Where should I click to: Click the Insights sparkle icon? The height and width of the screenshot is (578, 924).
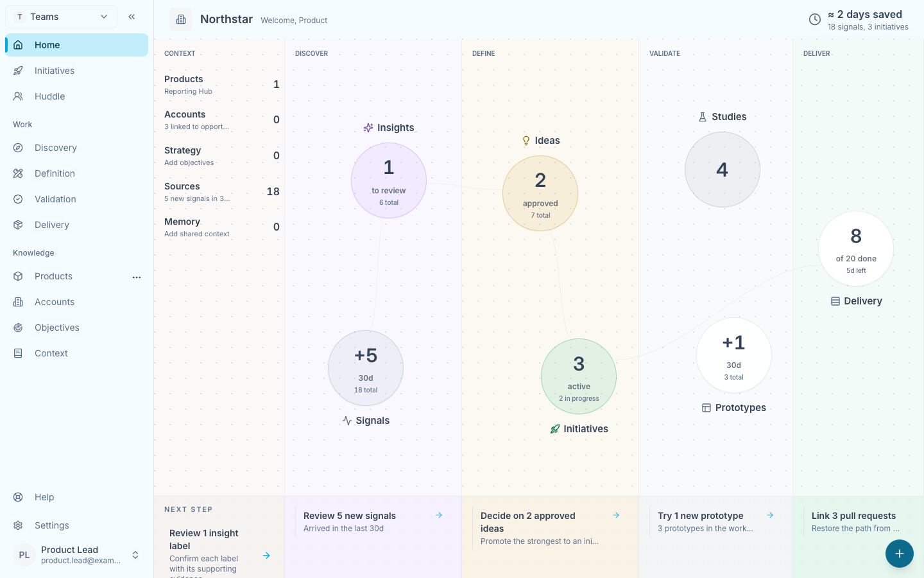[368, 128]
